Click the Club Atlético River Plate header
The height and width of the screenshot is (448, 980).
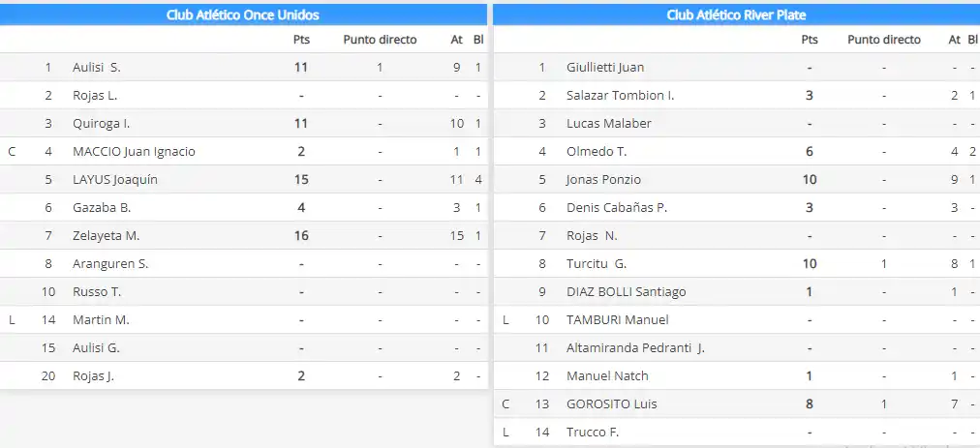736,15
